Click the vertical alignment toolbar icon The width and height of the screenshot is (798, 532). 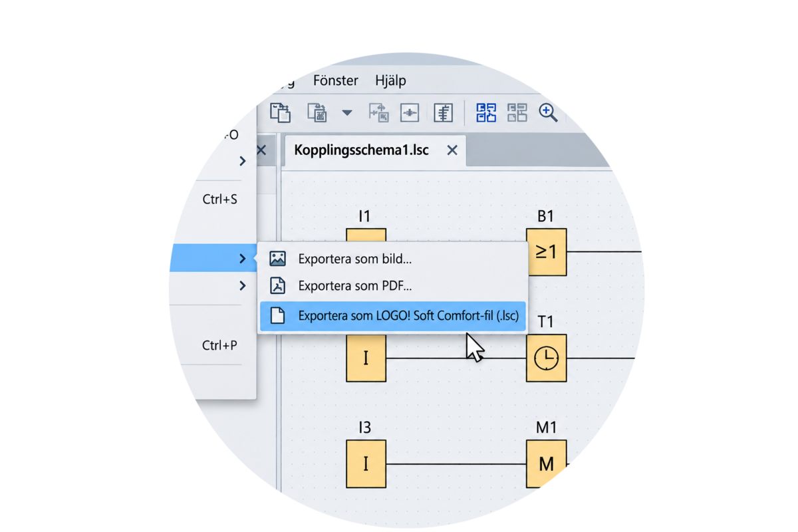[x=444, y=112]
